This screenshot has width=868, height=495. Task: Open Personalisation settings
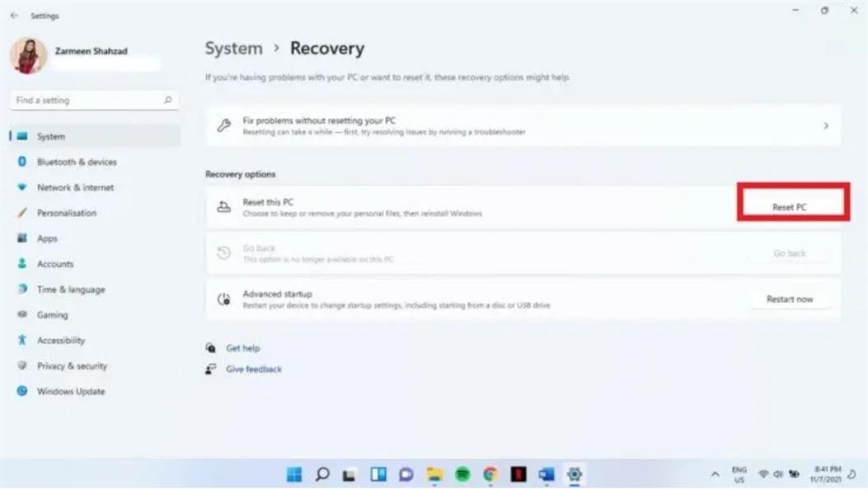pyautogui.click(x=95, y=213)
